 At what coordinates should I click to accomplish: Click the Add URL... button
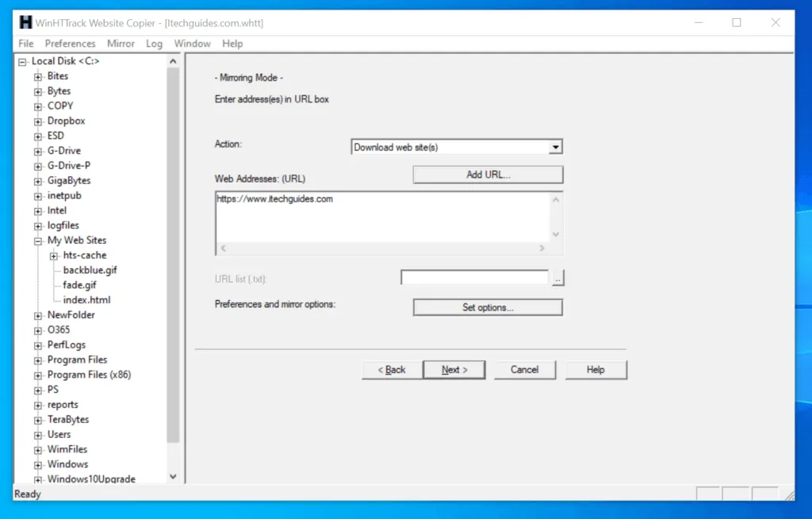tap(488, 175)
